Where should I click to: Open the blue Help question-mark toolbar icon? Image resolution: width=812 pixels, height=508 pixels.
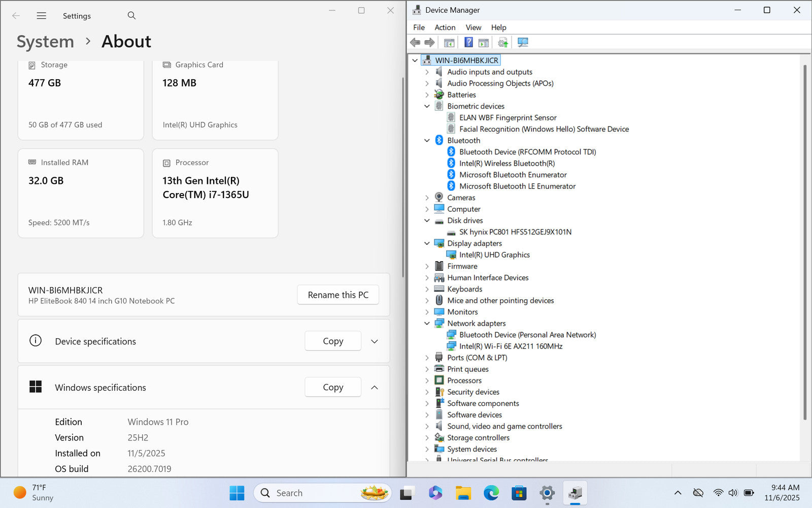point(468,42)
